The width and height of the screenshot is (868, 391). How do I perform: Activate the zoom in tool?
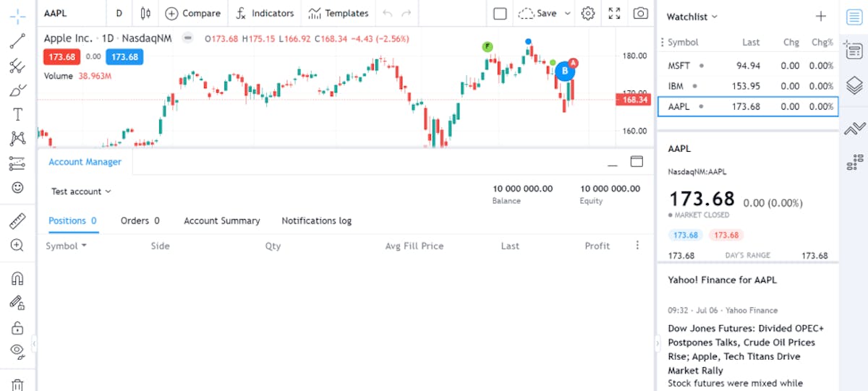coord(17,245)
